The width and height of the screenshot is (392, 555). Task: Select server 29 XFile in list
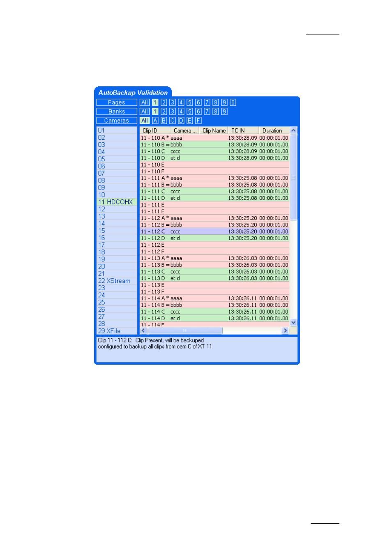click(117, 331)
